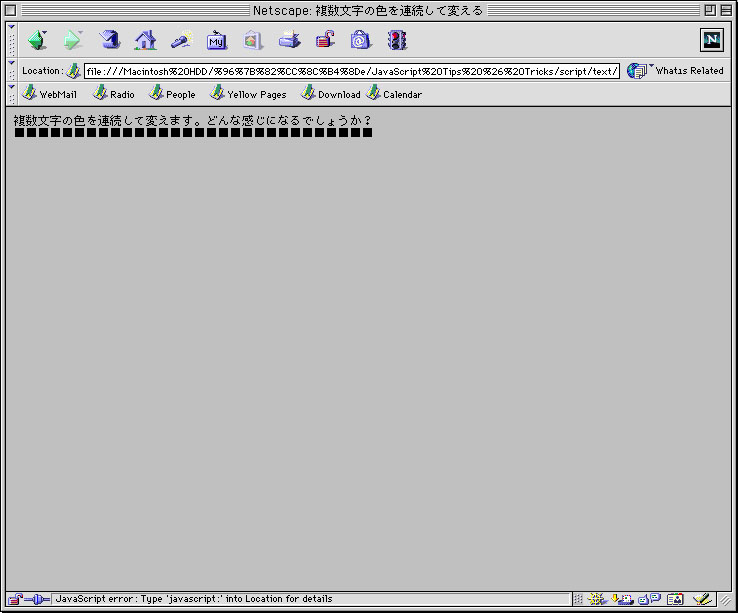This screenshot has height=613, width=738.
Task: Collapse the navigation toolbar with its tab
Action: (x=12, y=40)
